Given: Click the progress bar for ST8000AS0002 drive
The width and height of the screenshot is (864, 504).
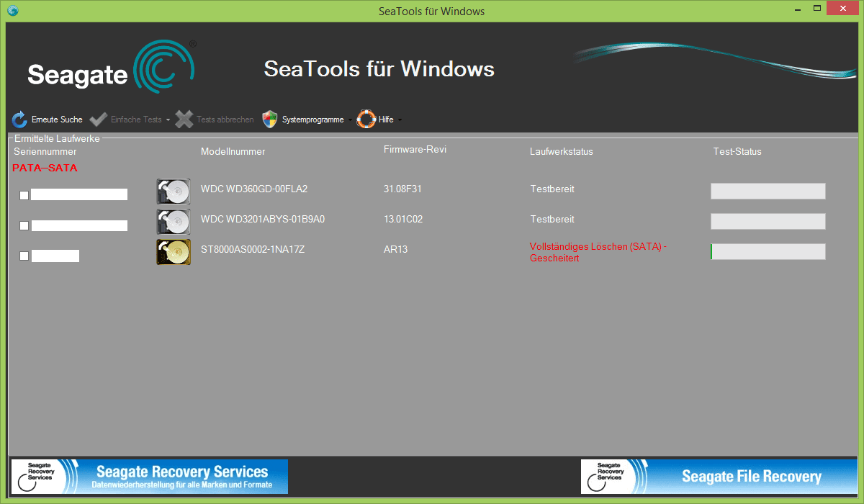Looking at the screenshot, I should (768, 251).
